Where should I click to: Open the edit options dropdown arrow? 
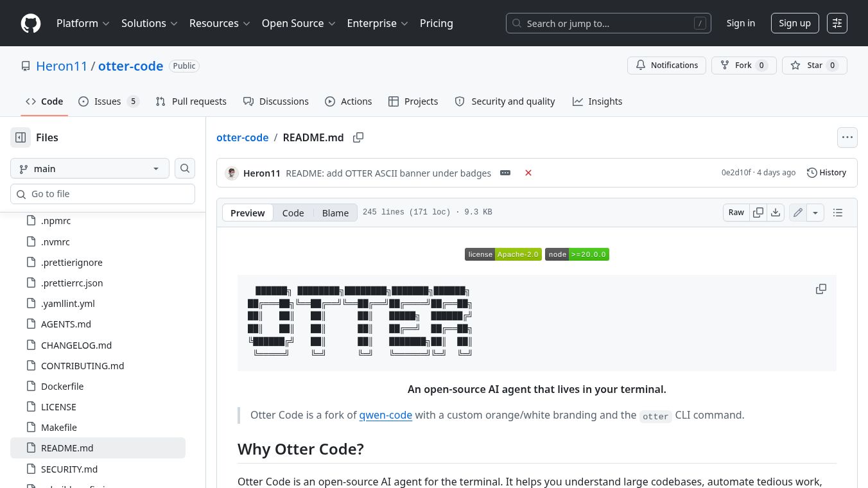pyautogui.click(x=815, y=213)
